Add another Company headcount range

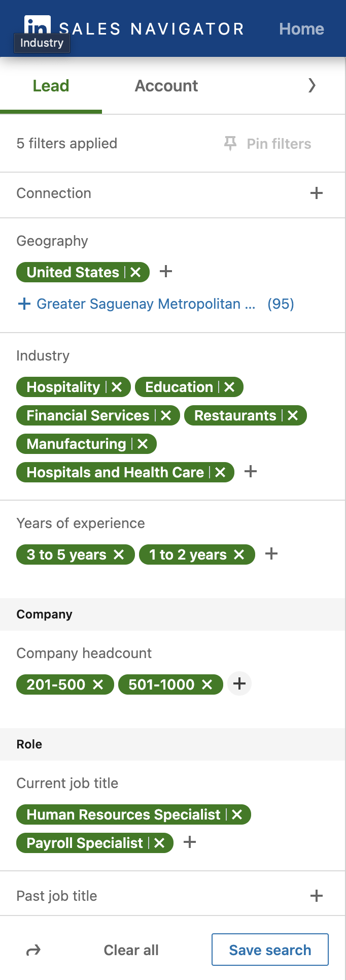click(x=239, y=684)
